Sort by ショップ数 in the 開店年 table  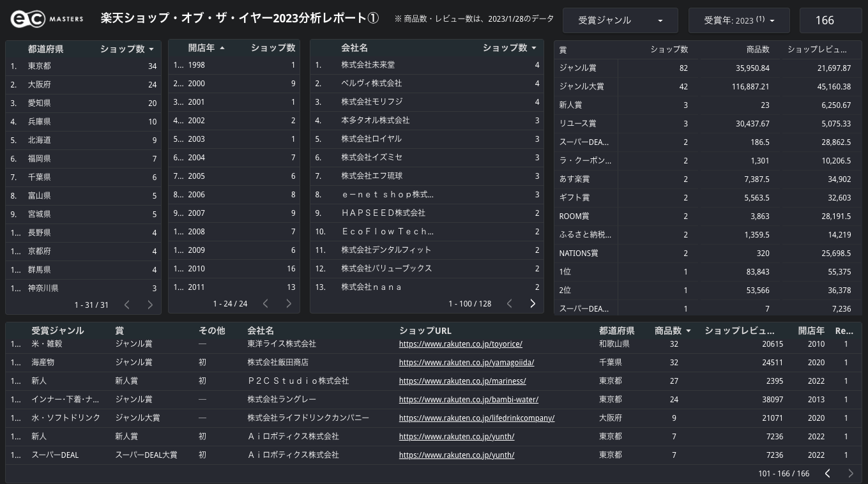[273, 48]
